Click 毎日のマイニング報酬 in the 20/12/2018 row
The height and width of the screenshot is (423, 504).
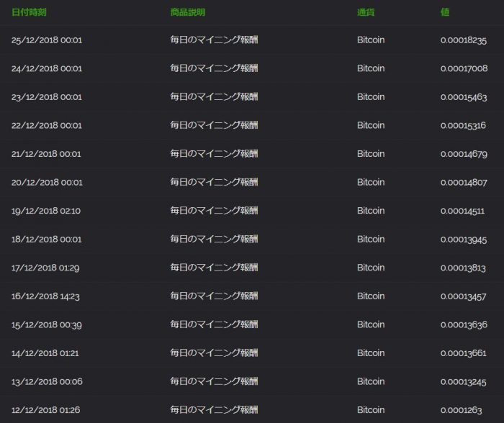(214, 182)
